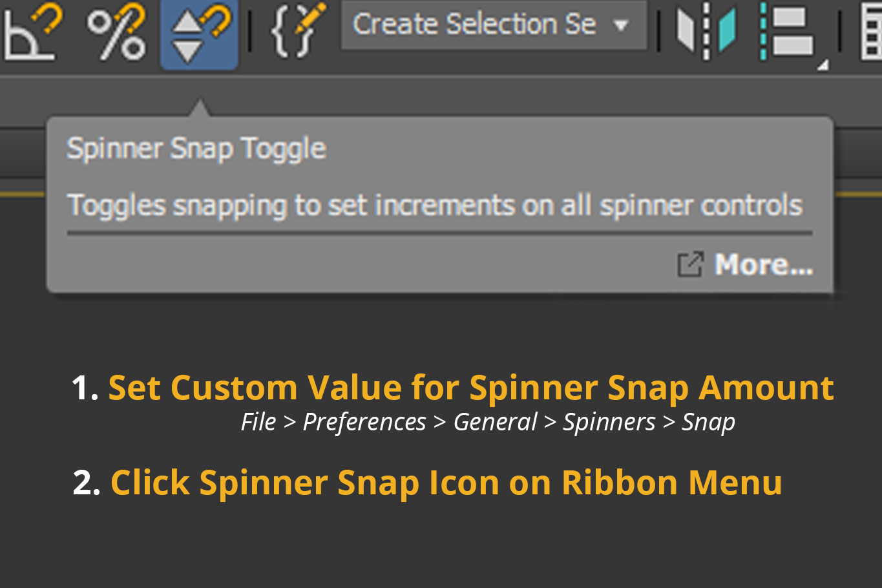Click Preferences in the italic menu path
This screenshot has height=588, width=882.
tap(364, 423)
